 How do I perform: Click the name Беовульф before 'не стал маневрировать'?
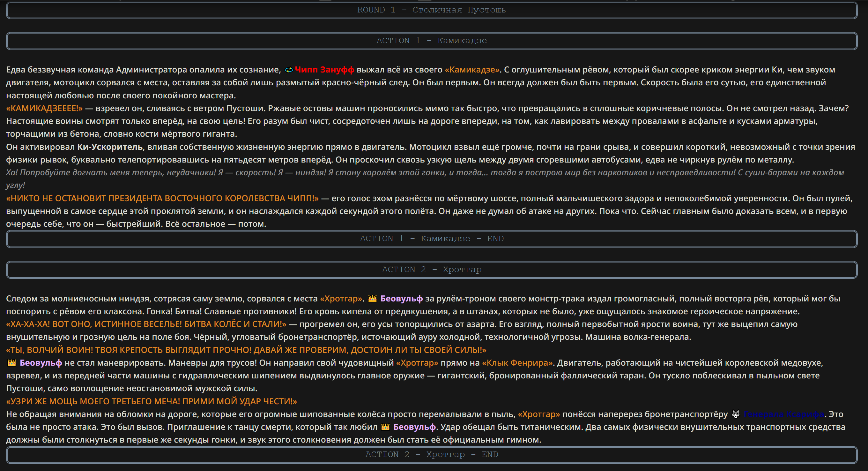pos(41,363)
